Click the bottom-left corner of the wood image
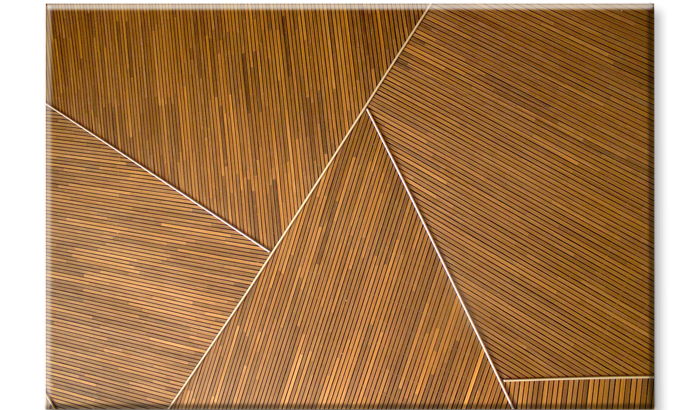The height and width of the screenshot is (410, 700). point(46,406)
